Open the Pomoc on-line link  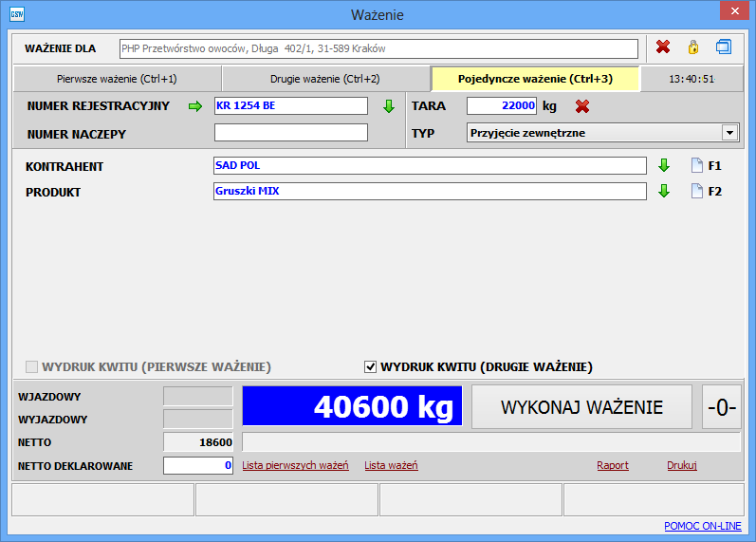click(703, 526)
